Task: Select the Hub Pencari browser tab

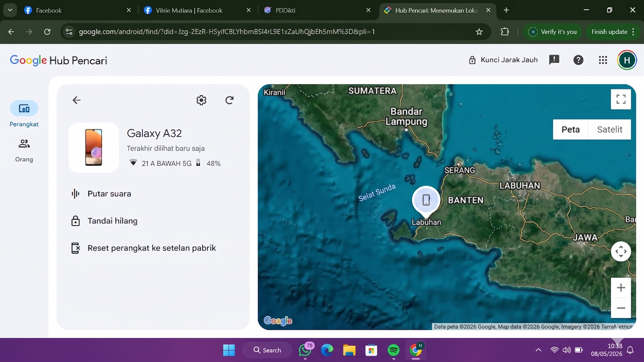Action: (438, 10)
